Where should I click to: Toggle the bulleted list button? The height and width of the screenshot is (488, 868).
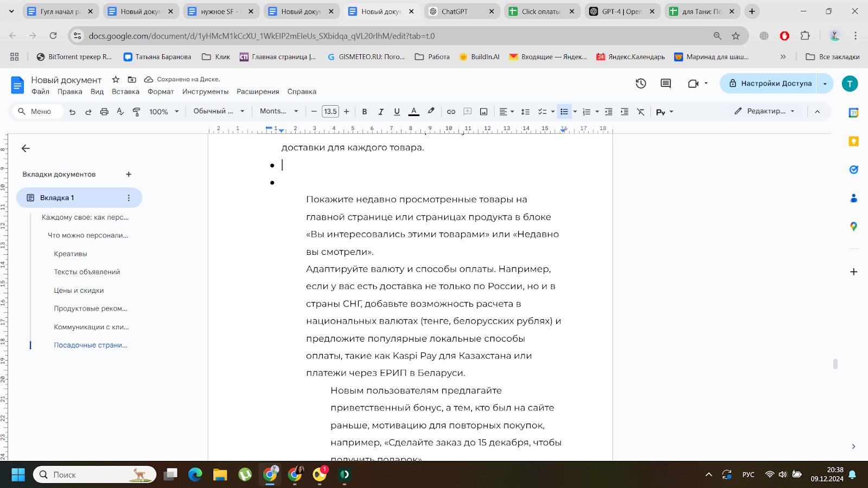(x=564, y=112)
